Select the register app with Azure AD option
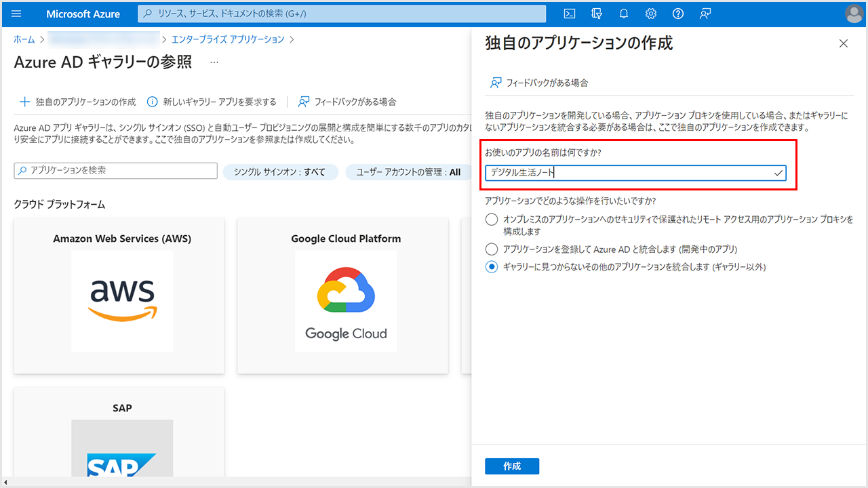This screenshot has width=868, height=488. click(x=492, y=249)
